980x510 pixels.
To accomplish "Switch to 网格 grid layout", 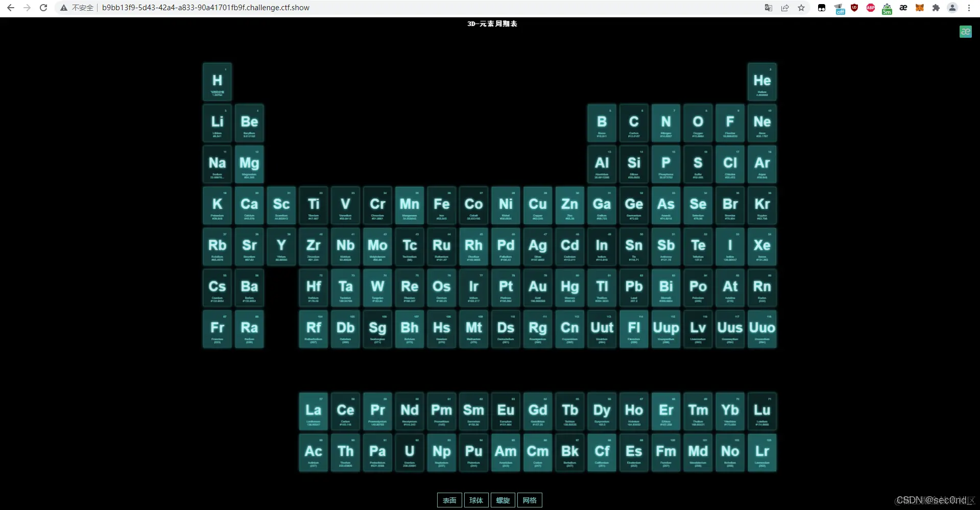I will tap(530, 500).
